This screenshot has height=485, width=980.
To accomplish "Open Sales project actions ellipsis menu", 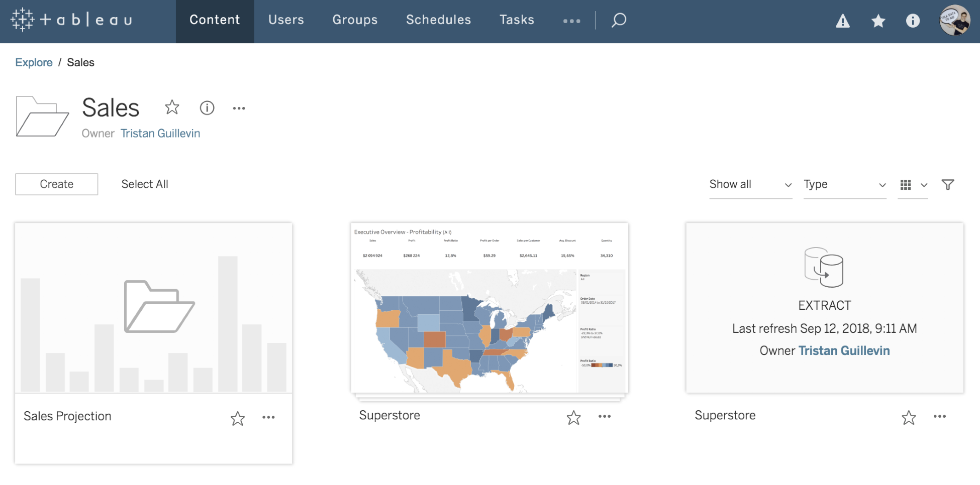I will click(x=239, y=108).
